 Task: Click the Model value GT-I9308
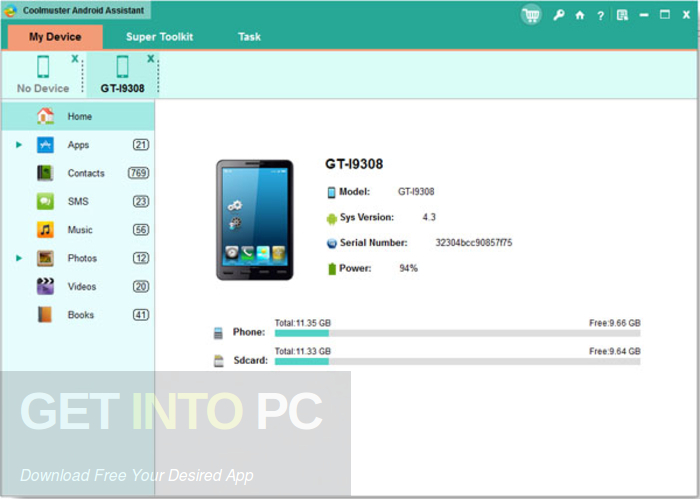416,191
